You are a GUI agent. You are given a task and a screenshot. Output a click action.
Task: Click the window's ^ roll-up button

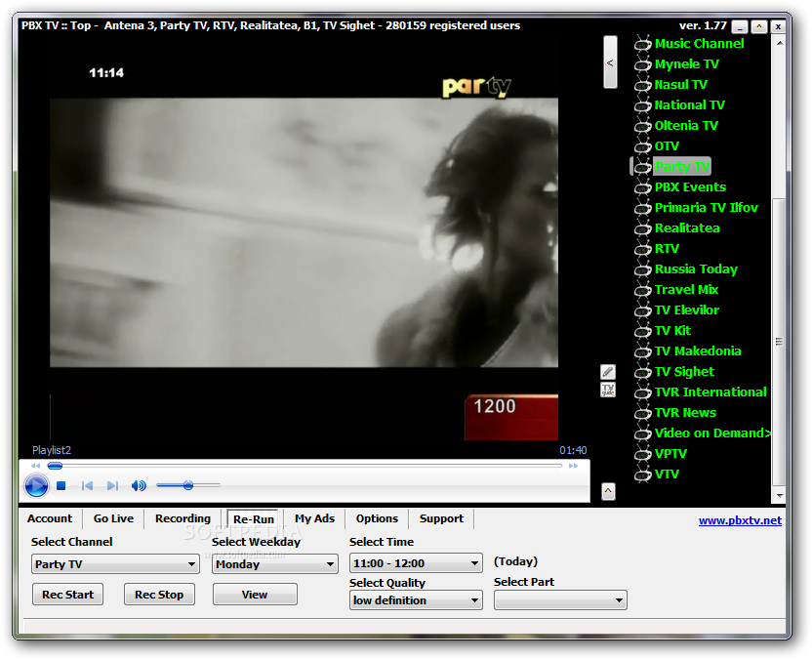pyautogui.click(x=759, y=26)
